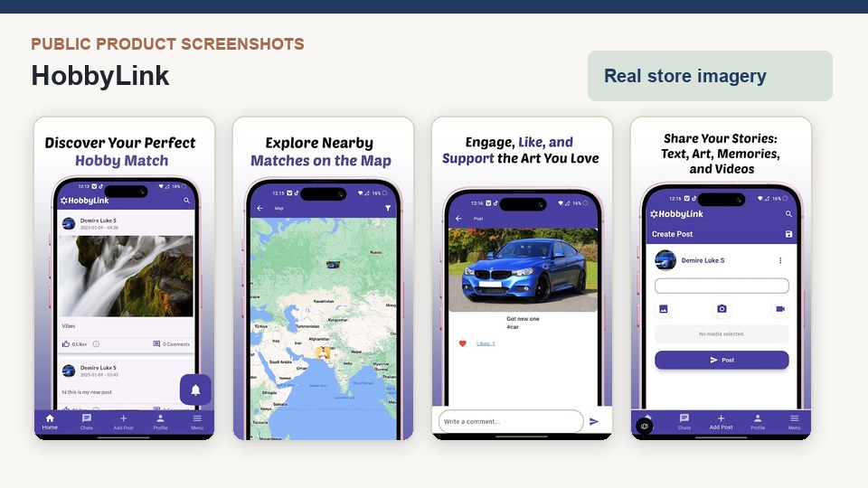This screenshot has height=488, width=868.
Task: Click the 'Real store imagery' label
Action: (685, 76)
